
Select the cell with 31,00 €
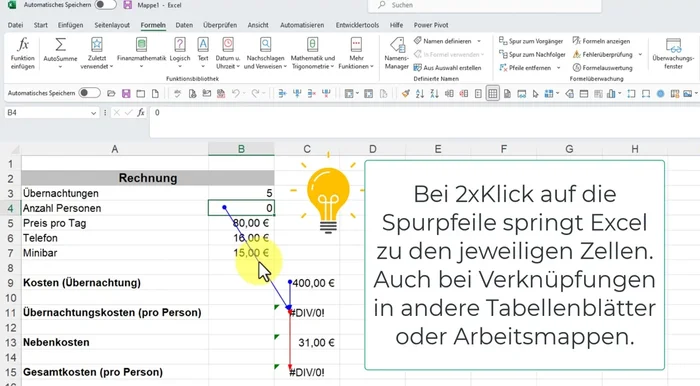[307, 342]
